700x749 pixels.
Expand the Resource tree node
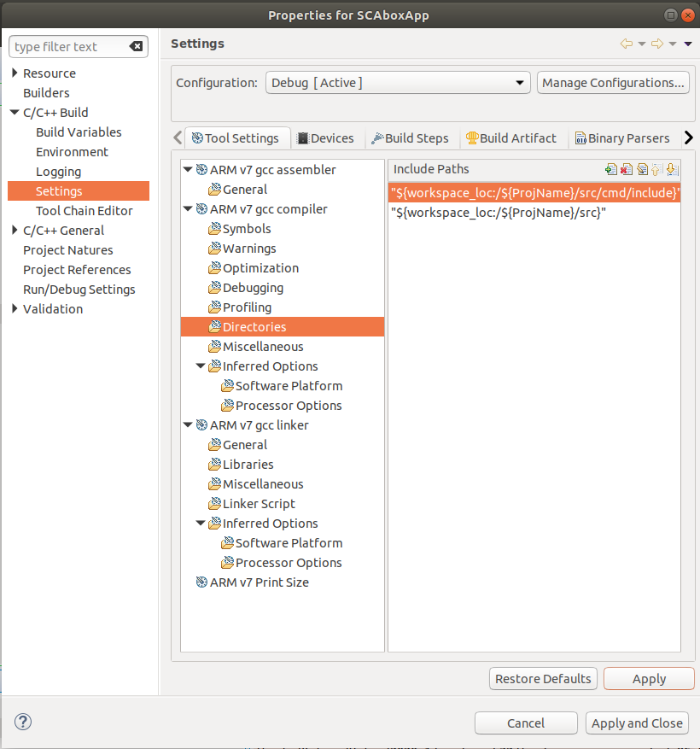coord(15,73)
